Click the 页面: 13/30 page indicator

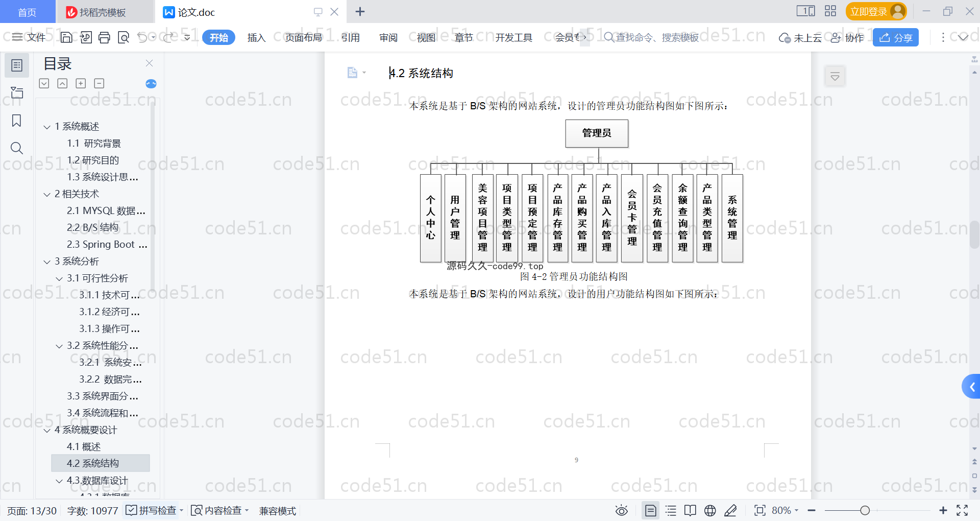[x=32, y=511]
